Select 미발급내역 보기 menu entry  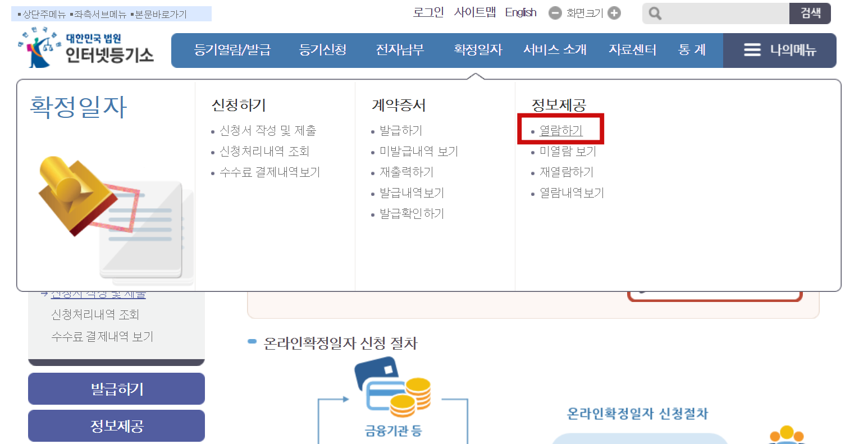pos(419,152)
